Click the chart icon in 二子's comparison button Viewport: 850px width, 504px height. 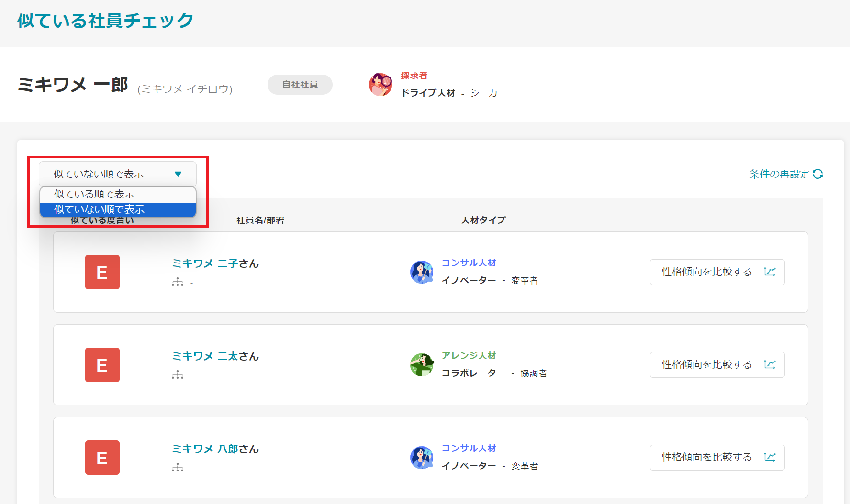(771, 272)
